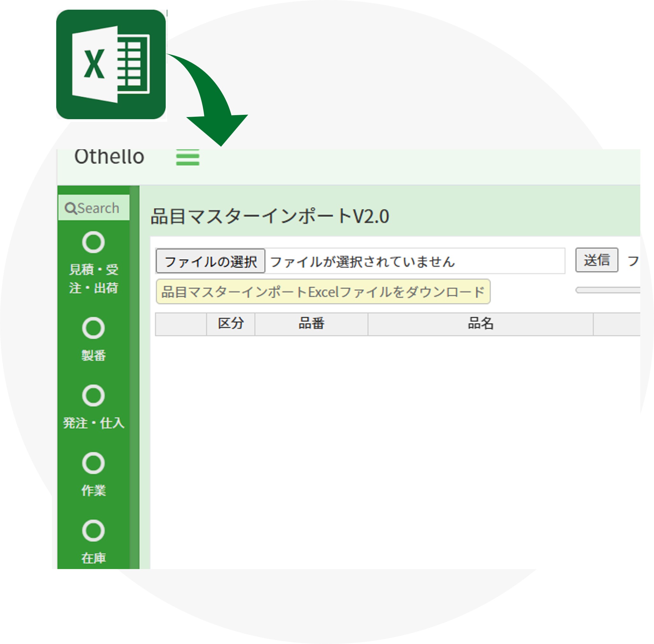
Task: Click the 区分 column header
Action: [232, 324]
